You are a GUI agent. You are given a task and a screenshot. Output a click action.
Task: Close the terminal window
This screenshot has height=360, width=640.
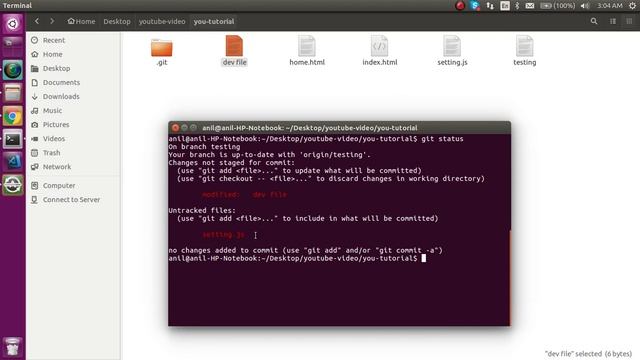tap(175, 128)
